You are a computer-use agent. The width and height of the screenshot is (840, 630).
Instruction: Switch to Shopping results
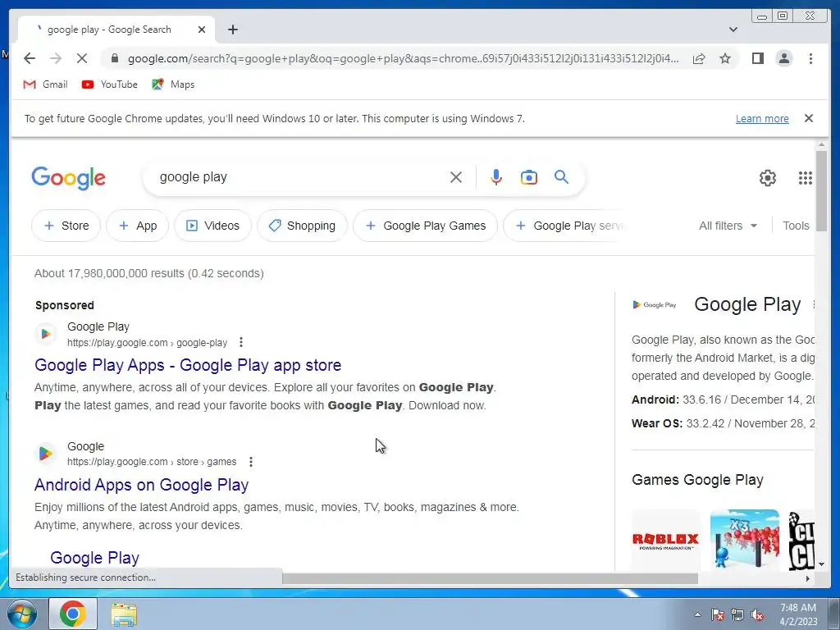[x=302, y=226]
